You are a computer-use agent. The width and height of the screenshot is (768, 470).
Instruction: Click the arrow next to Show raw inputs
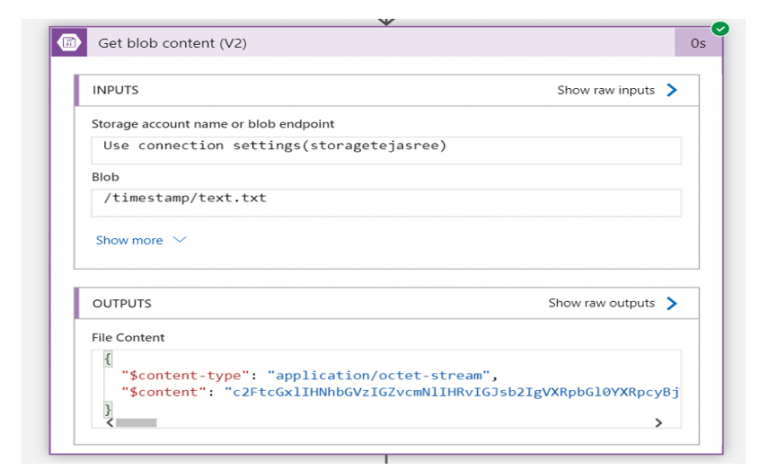pos(672,90)
